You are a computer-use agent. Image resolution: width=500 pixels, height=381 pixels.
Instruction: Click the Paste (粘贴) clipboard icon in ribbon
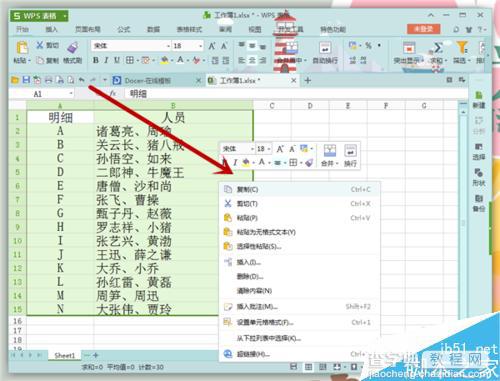pyautogui.click(x=22, y=47)
